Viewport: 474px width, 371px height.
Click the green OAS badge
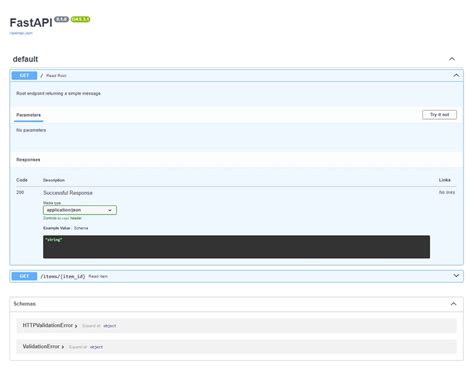80,19
